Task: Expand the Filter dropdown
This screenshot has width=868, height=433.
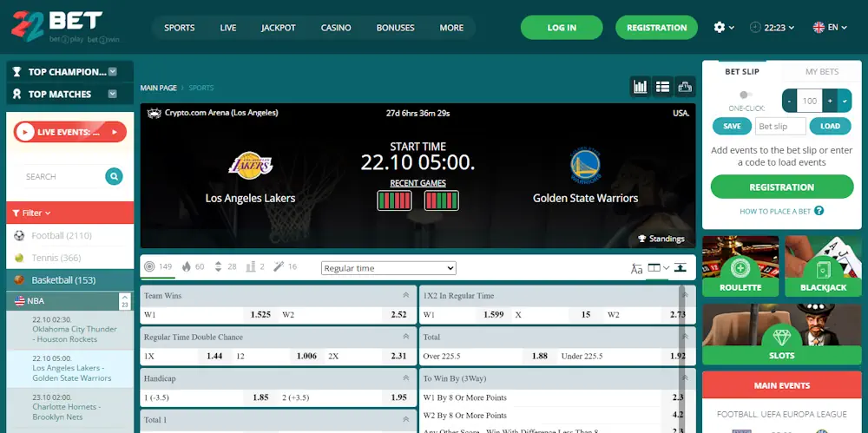Action: click(32, 213)
